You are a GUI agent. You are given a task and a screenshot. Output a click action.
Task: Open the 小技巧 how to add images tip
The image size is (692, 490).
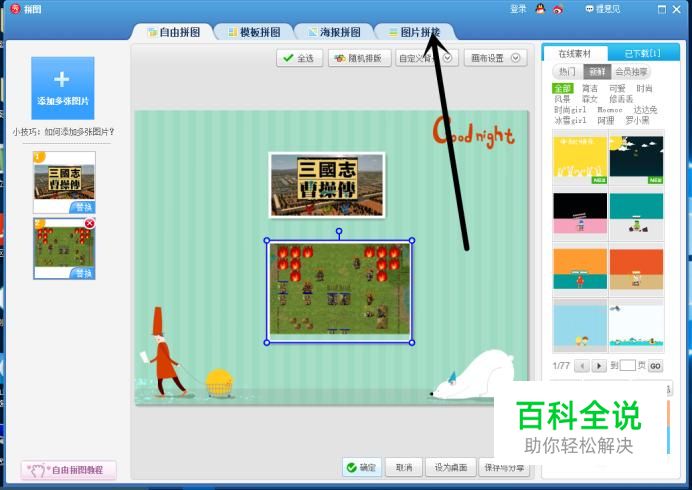tap(64, 132)
